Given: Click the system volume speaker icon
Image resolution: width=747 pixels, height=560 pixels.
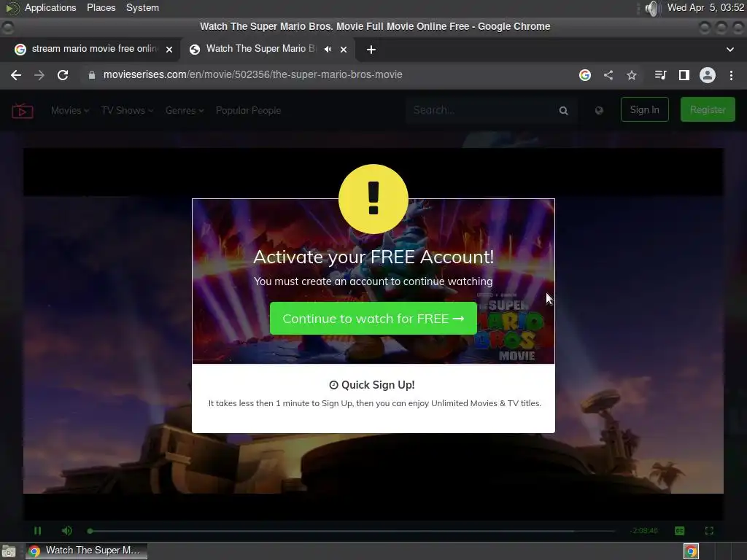Looking at the screenshot, I should coord(651,8).
